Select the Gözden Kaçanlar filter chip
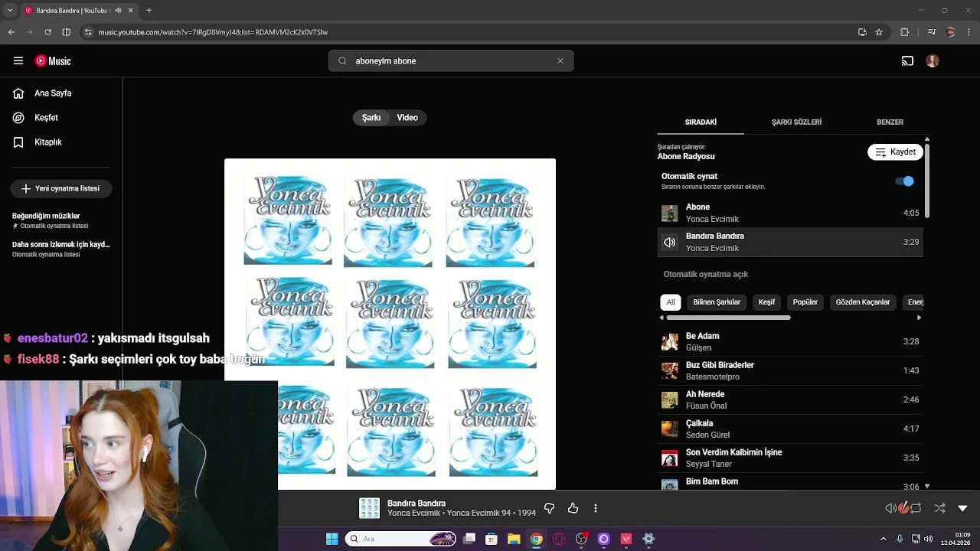 pyautogui.click(x=863, y=302)
